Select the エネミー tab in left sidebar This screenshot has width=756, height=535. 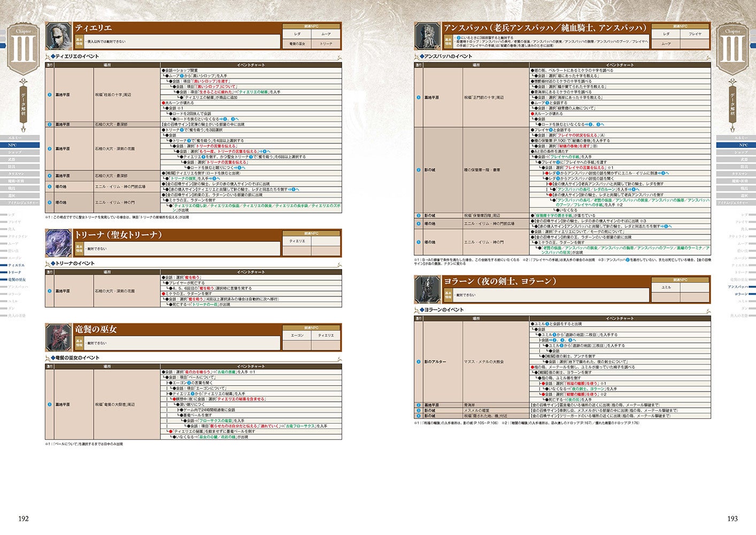20,138
